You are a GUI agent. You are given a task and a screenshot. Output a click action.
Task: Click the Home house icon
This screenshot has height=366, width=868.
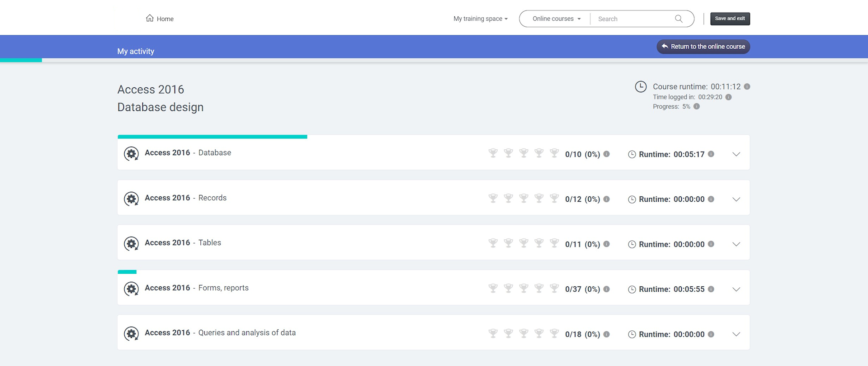[150, 18]
